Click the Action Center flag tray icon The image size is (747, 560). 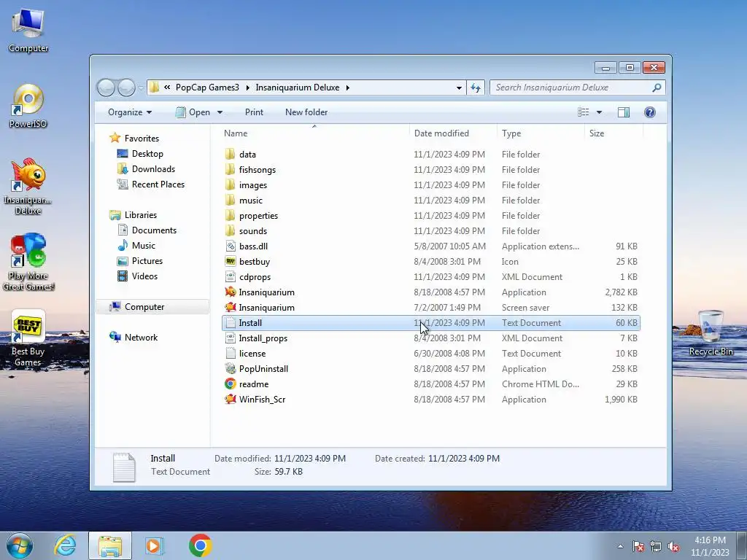click(638, 547)
